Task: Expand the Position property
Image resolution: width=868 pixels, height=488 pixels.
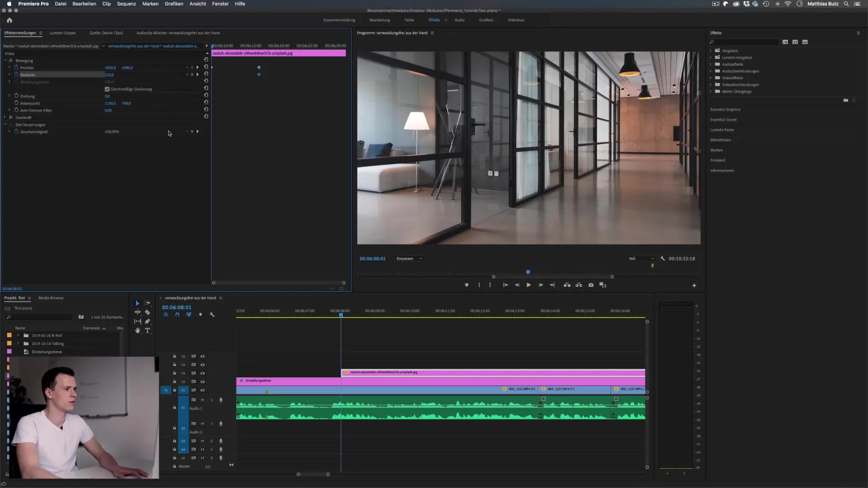Action: coord(9,67)
